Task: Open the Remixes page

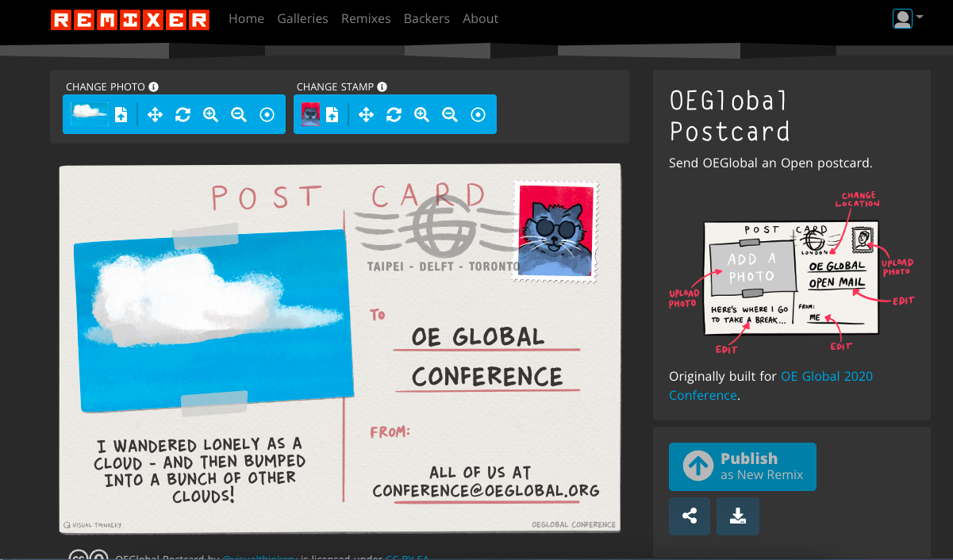Action: [366, 18]
